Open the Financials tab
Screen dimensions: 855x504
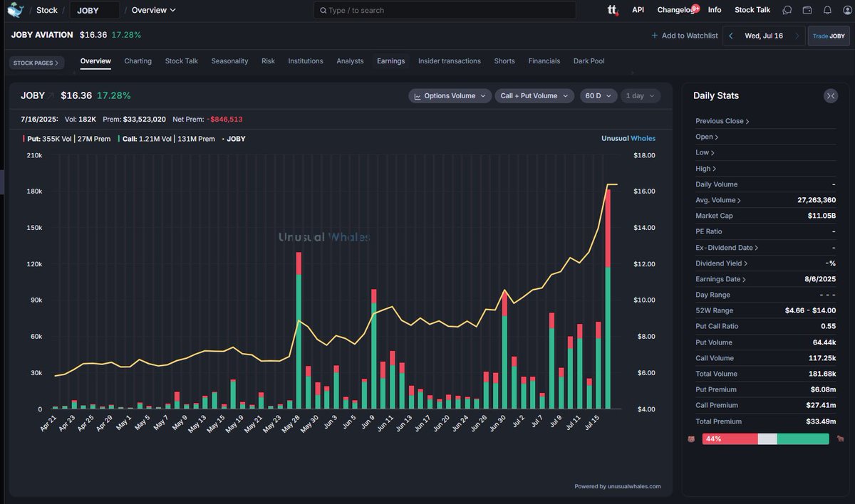coord(544,61)
